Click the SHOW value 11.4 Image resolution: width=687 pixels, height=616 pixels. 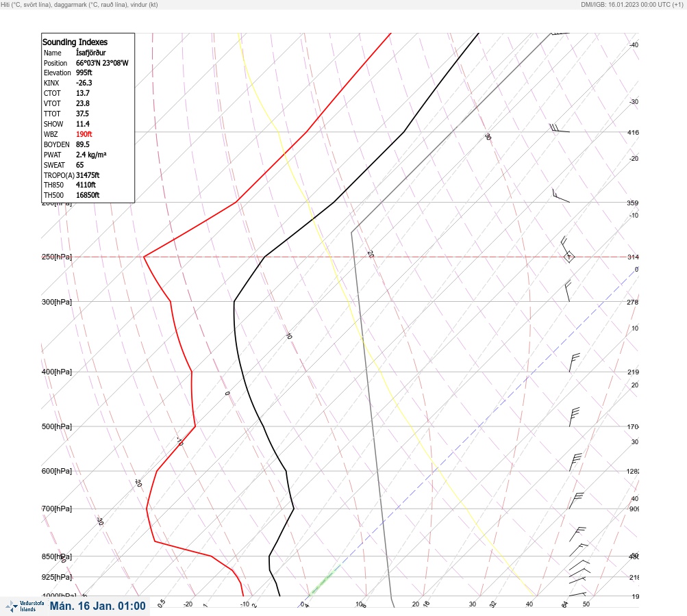83,124
